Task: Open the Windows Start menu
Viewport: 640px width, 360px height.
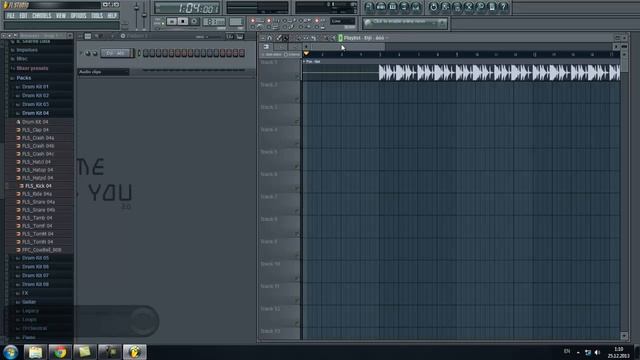Action: [11, 352]
